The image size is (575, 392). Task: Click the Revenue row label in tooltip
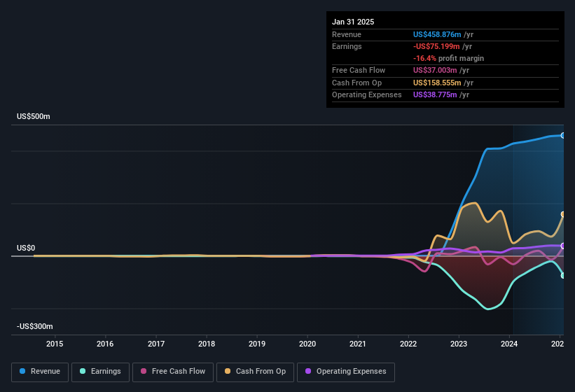pos(347,34)
